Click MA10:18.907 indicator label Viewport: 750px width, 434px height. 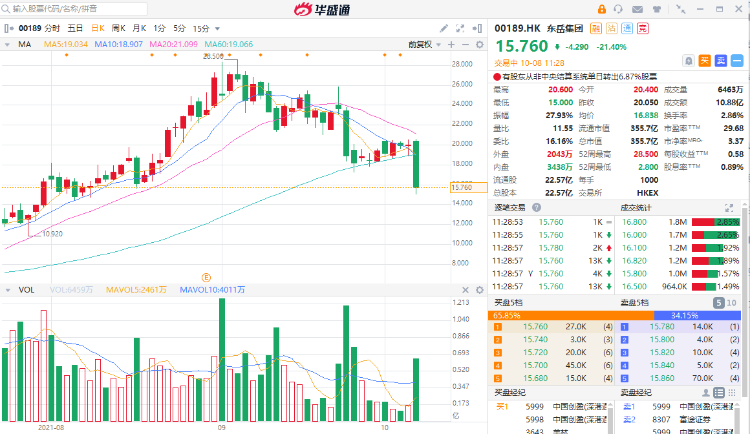pyautogui.click(x=118, y=44)
